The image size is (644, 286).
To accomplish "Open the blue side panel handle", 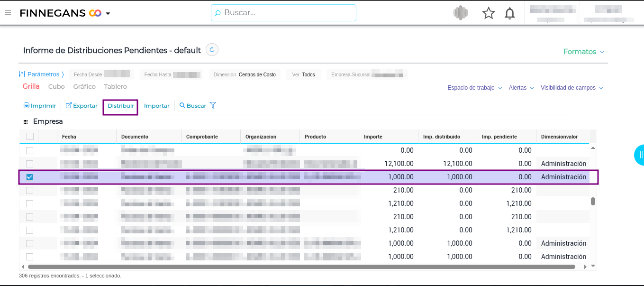I will 640,155.
